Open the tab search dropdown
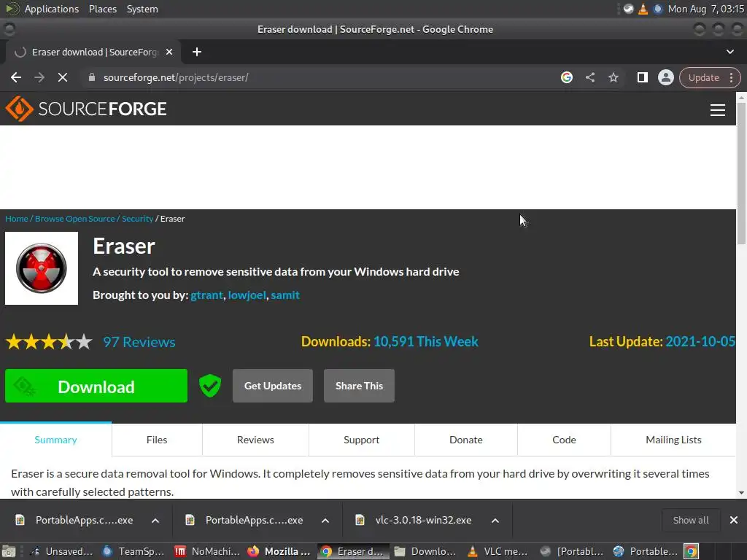This screenshot has height=560, width=747. click(729, 52)
